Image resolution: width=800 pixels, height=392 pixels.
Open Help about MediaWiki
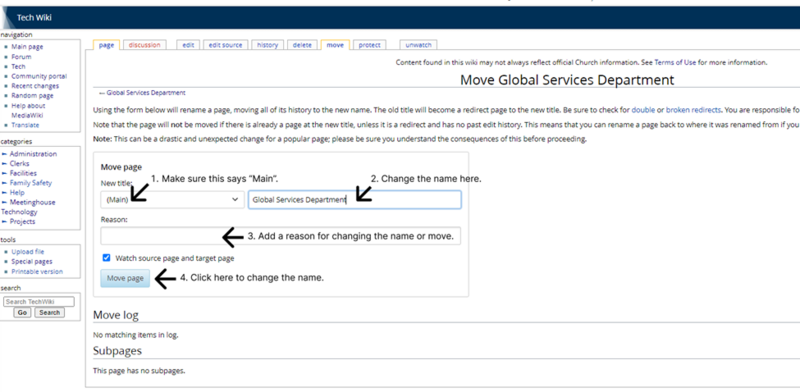click(x=28, y=110)
